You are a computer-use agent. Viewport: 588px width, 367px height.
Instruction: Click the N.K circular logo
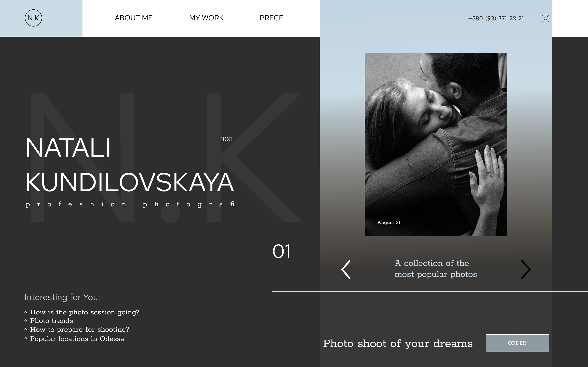point(33,18)
